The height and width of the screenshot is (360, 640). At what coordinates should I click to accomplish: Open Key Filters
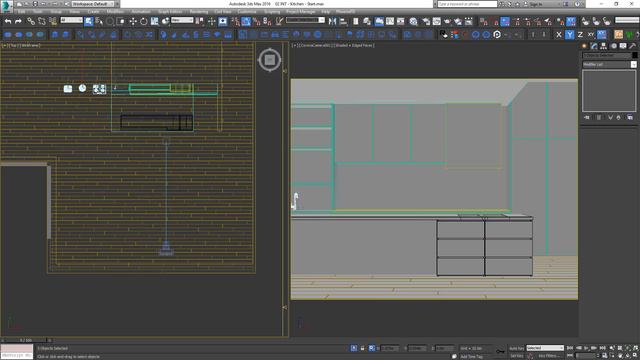click(x=548, y=356)
